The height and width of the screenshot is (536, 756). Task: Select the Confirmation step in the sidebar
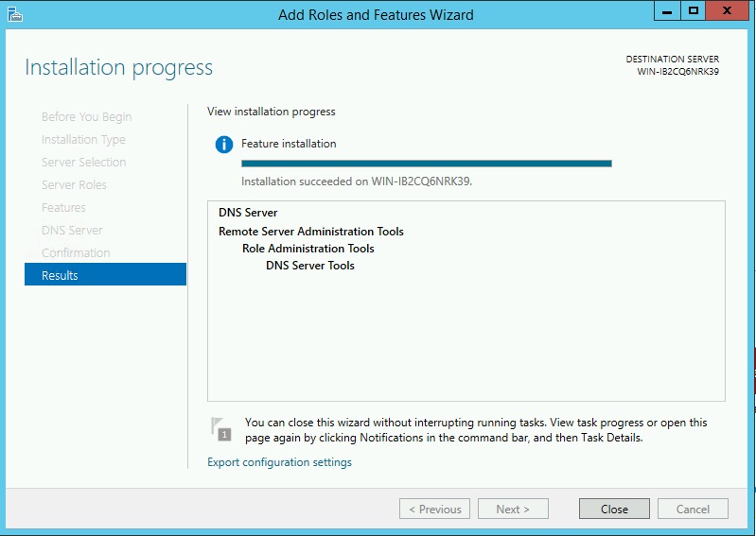tap(76, 252)
